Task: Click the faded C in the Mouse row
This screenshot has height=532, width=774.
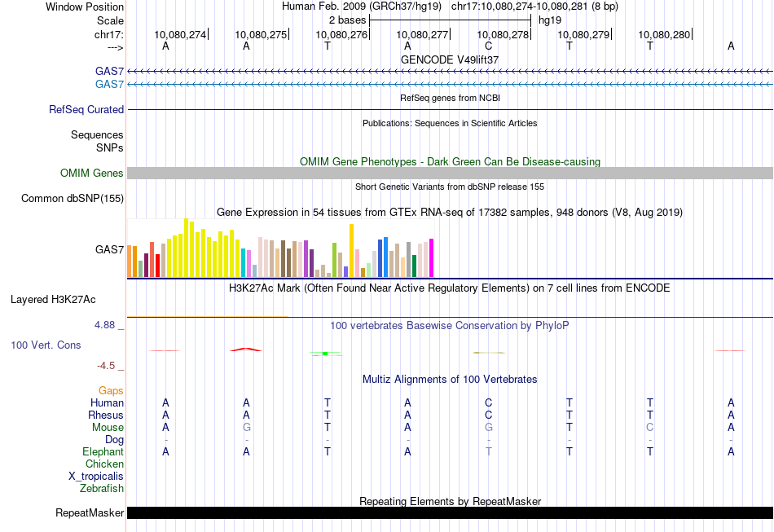Action: (649, 428)
